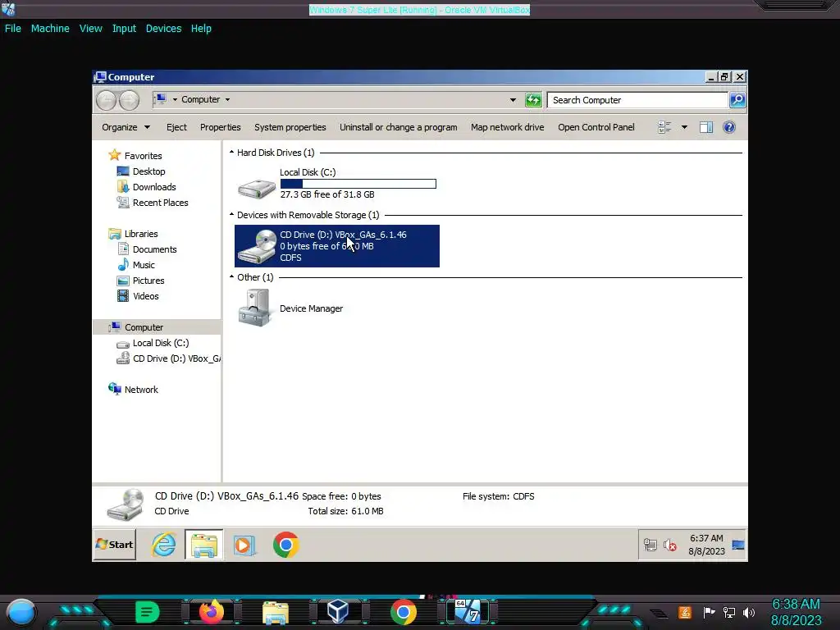Click Windows Explorer icon on guest taskbar
Screen dimensions: 840x630
click(x=204, y=545)
